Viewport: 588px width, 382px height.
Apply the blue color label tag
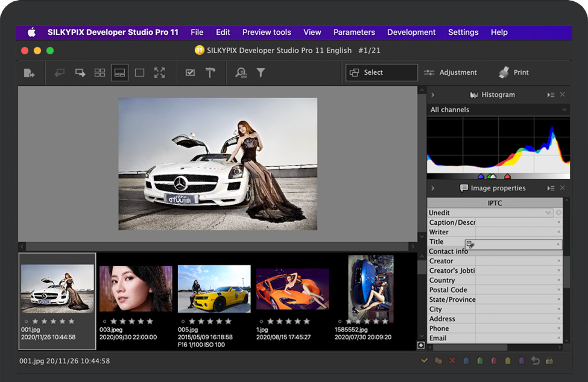[466, 361]
